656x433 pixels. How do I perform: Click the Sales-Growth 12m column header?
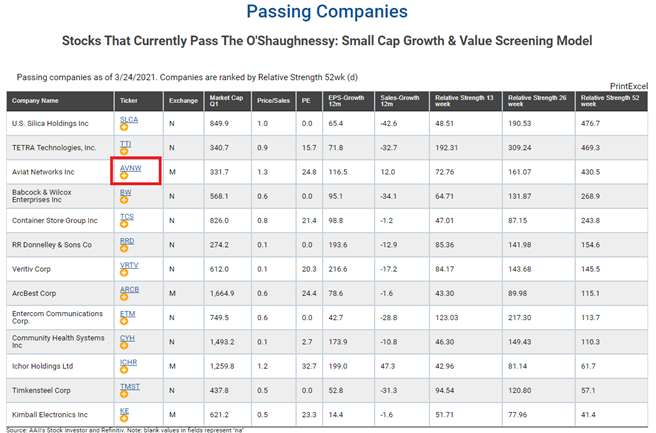pos(402,101)
